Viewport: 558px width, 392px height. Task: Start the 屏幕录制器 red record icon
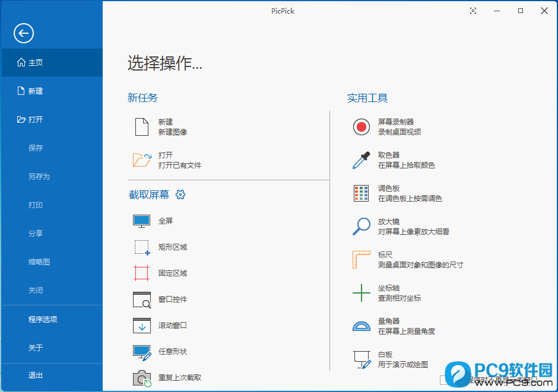point(361,127)
